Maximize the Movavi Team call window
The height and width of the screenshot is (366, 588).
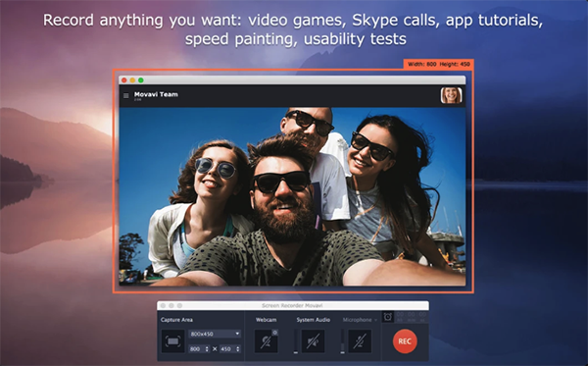[x=141, y=80]
